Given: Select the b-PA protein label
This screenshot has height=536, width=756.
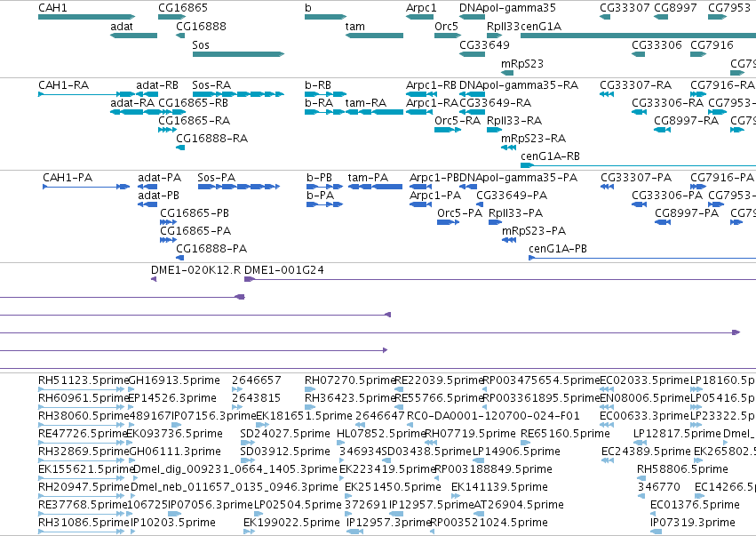Looking at the screenshot, I should (320, 196).
